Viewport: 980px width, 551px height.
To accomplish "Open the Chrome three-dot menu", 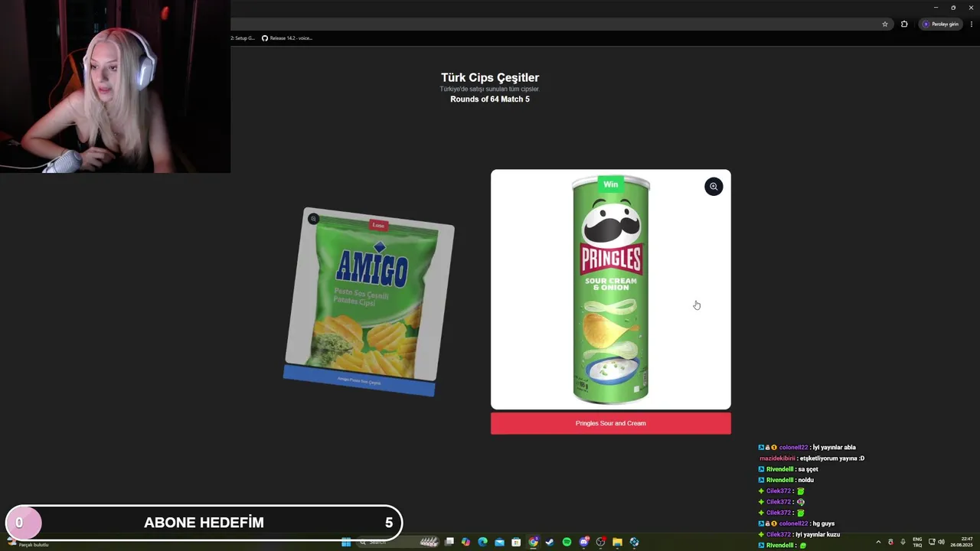I will pos(971,24).
